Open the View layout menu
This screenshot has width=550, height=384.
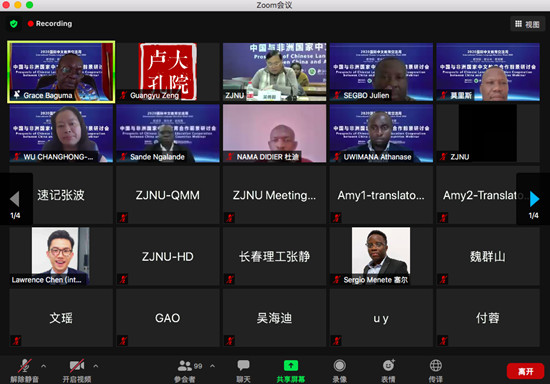pyautogui.click(x=527, y=24)
